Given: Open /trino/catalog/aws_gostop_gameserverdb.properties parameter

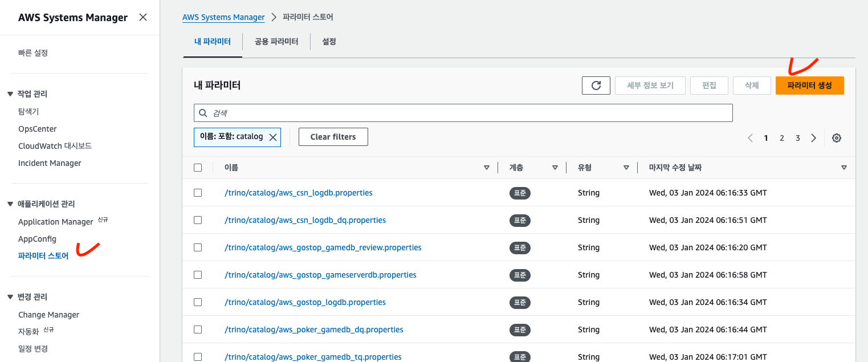Looking at the screenshot, I should (x=320, y=275).
